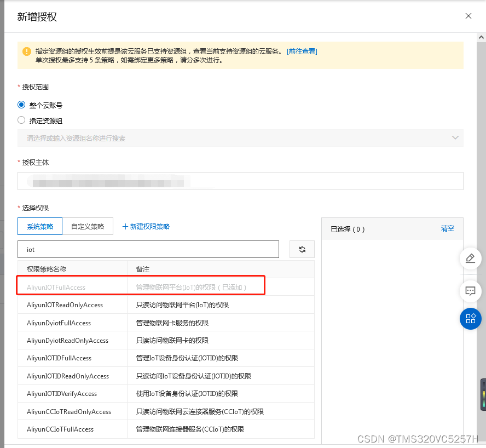Click the 管理IoT设备身份认证(IOTID)的权限 description
Image resolution: width=486 pixels, height=448 pixels.
(187, 358)
